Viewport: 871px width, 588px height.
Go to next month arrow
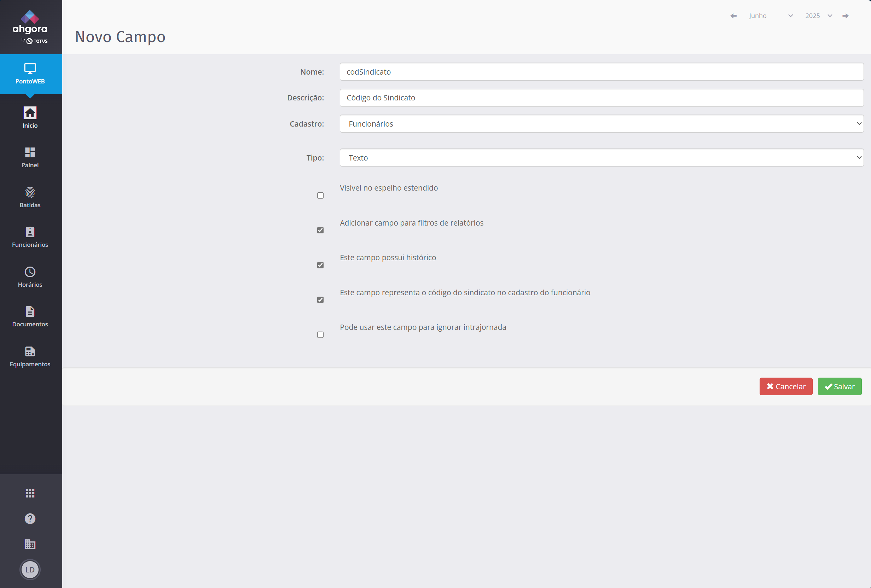pos(846,16)
